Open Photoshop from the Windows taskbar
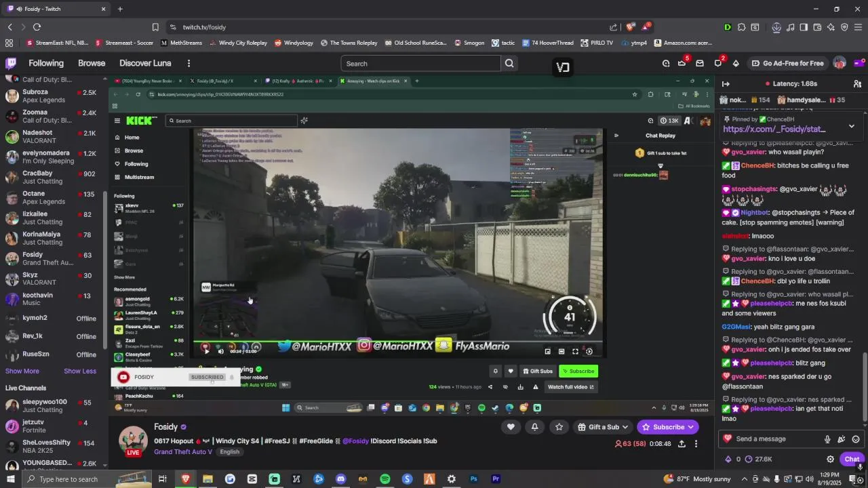 473,479
